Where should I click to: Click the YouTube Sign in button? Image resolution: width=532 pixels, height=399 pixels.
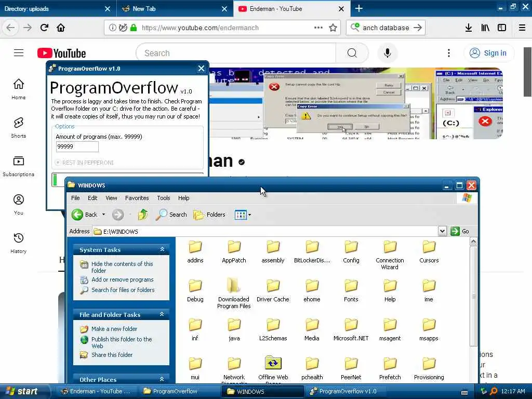pyautogui.click(x=488, y=53)
